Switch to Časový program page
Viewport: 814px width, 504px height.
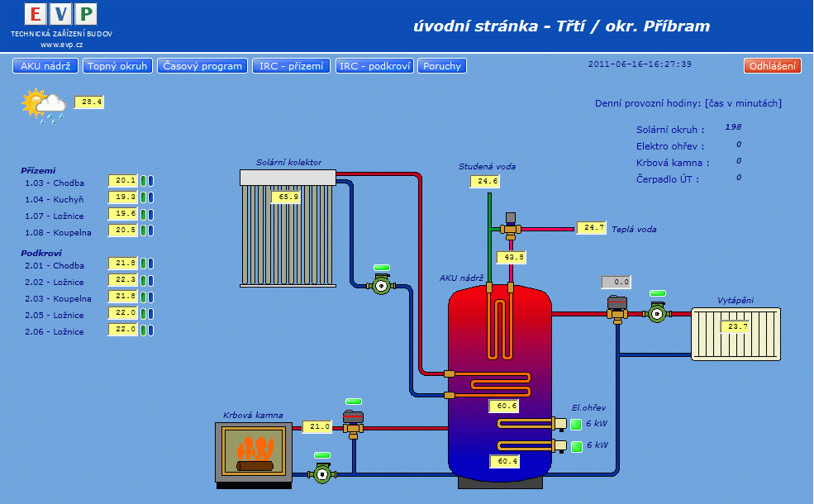point(202,66)
